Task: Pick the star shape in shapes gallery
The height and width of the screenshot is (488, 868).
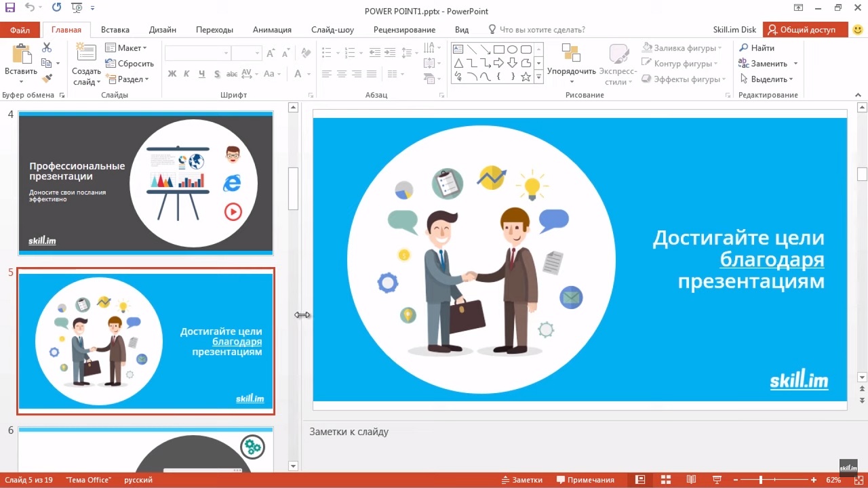Action: [526, 77]
